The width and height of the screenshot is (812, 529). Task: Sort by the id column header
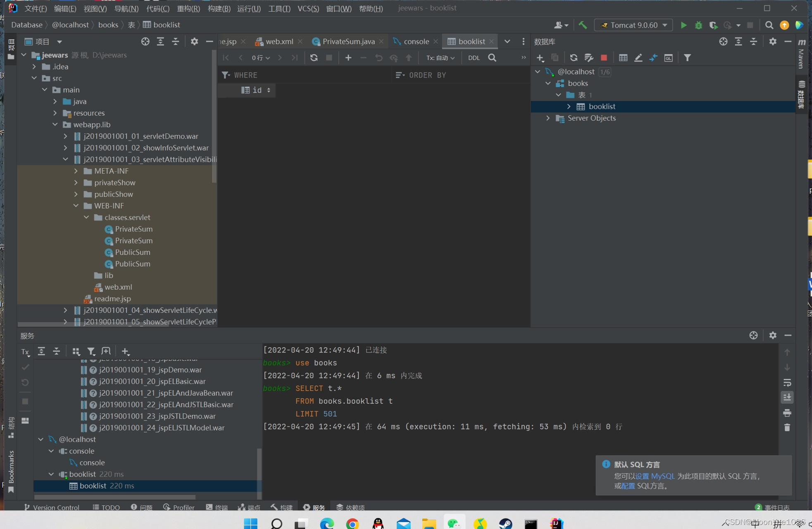[x=256, y=90]
